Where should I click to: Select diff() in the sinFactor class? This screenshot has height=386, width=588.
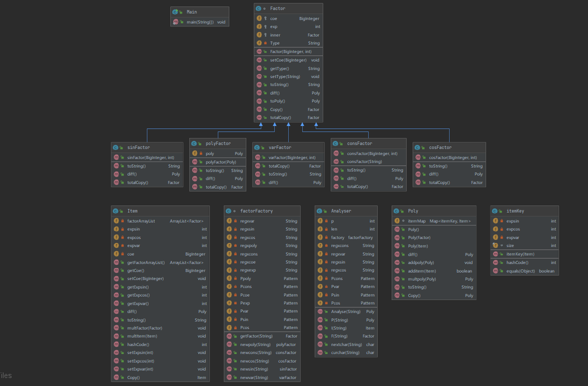point(147,174)
